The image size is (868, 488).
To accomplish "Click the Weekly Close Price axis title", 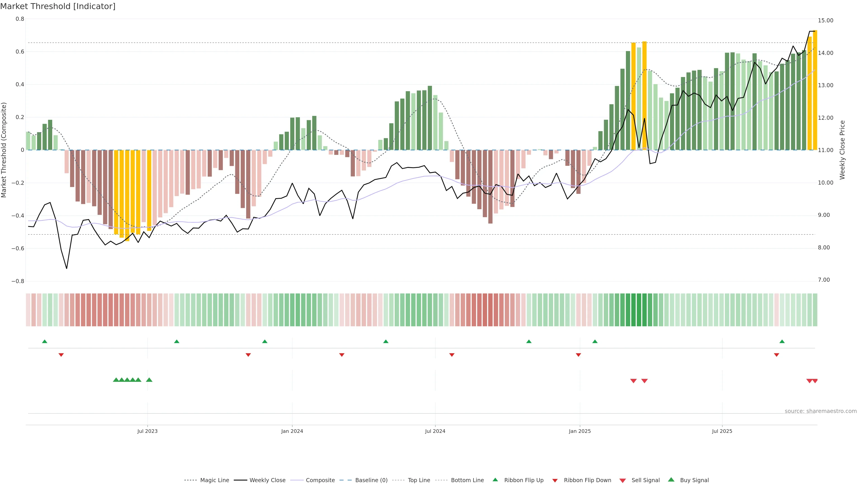I will coord(842,150).
